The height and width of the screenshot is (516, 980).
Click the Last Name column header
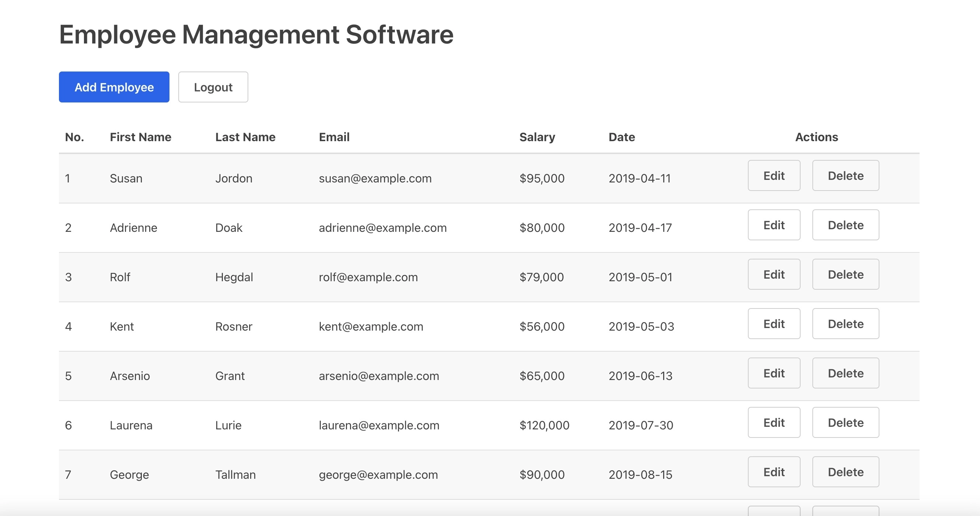[246, 137]
